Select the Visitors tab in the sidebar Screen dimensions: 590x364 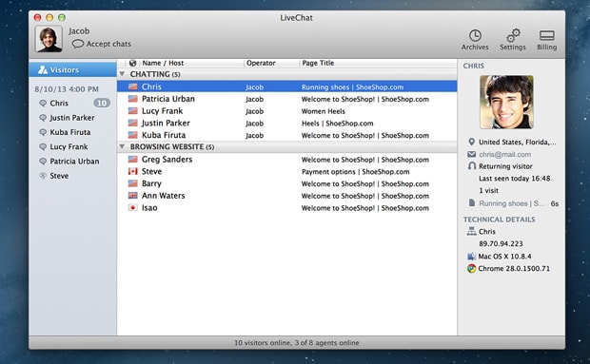(x=72, y=70)
